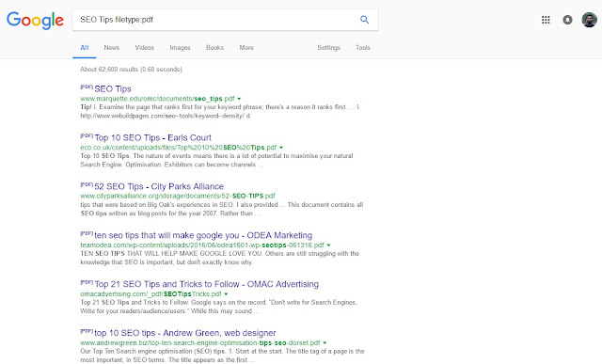The width and height of the screenshot is (602, 364).
Task: Open search Tools
Action: pos(363,48)
